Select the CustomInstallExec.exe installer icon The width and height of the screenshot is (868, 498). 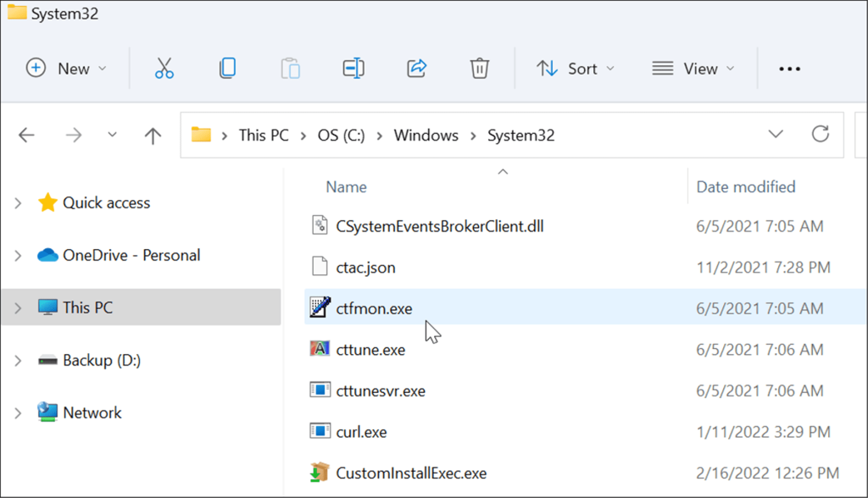pos(320,472)
